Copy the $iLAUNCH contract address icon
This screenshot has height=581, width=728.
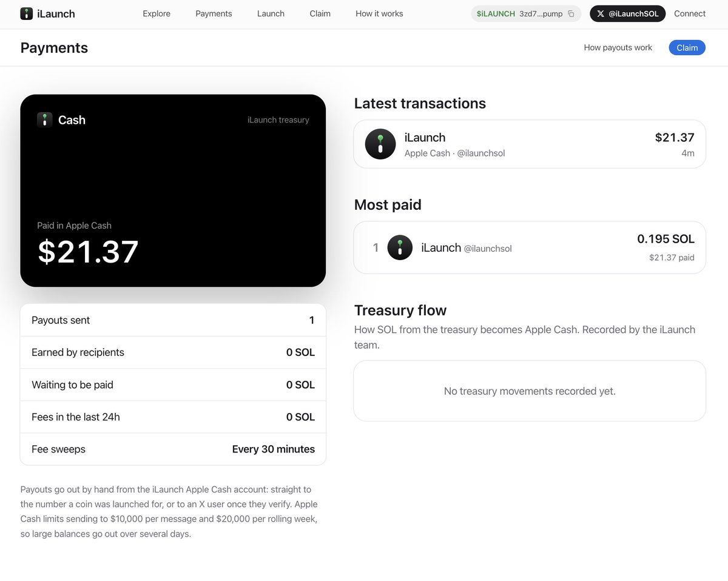(571, 13)
